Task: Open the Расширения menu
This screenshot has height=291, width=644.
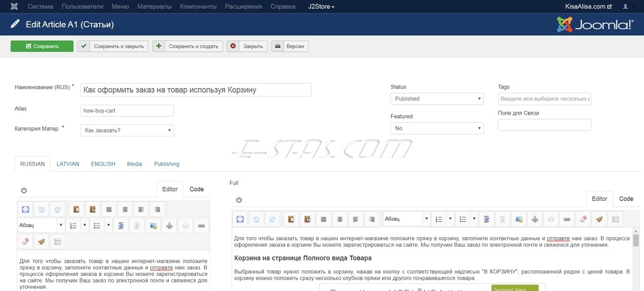Action: pyautogui.click(x=244, y=7)
